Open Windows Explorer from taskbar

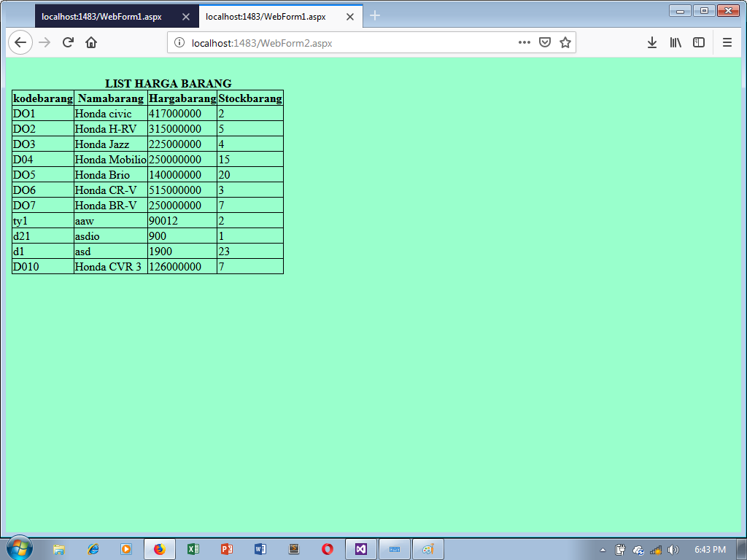[58, 549]
